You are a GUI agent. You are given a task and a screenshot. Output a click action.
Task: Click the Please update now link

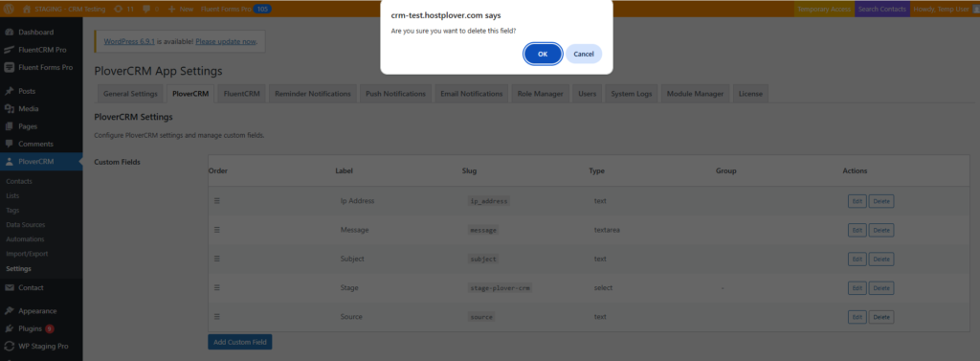(x=225, y=41)
